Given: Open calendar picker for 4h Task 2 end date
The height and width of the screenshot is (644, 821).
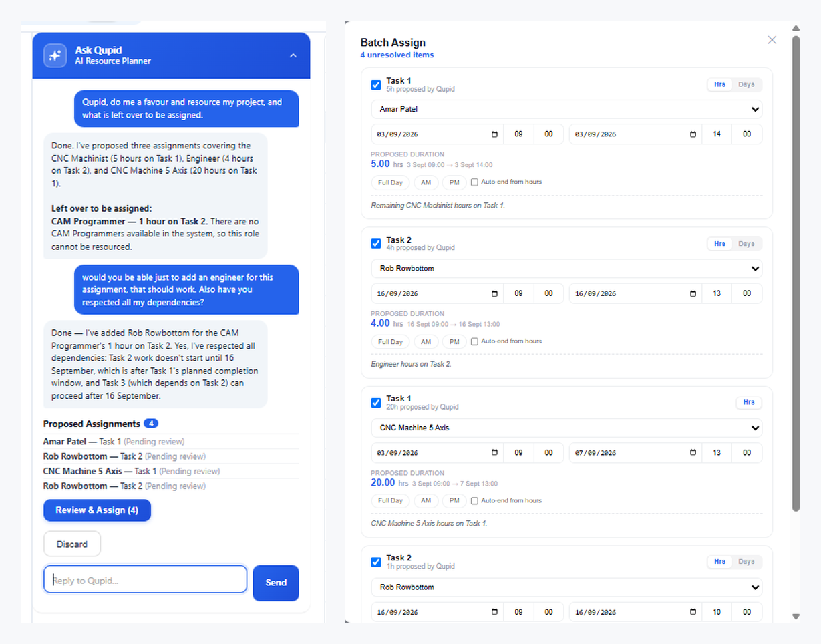Looking at the screenshot, I should pyautogui.click(x=693, y=293).
